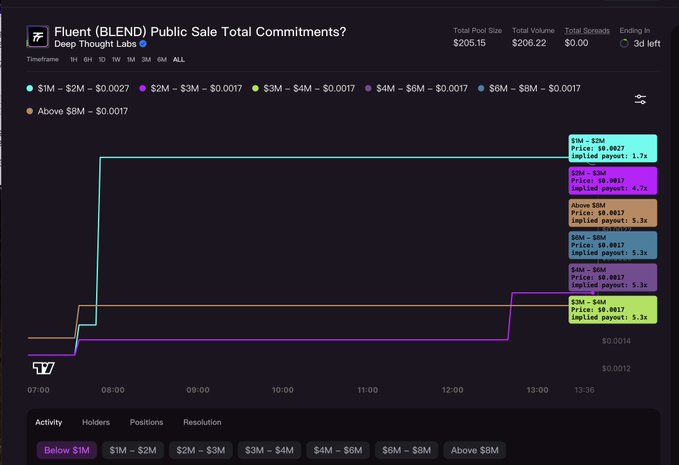Screen dimensions: 679x465
Task: Open the Resolution tab
Action: pyautogui.click(x=202, y=422)
